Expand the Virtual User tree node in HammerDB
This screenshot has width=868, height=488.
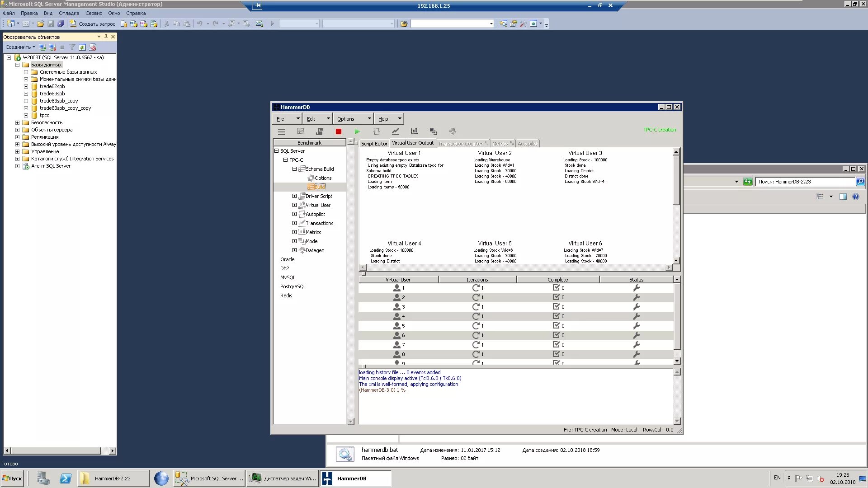pyautogui.click(x=294, y=205)
